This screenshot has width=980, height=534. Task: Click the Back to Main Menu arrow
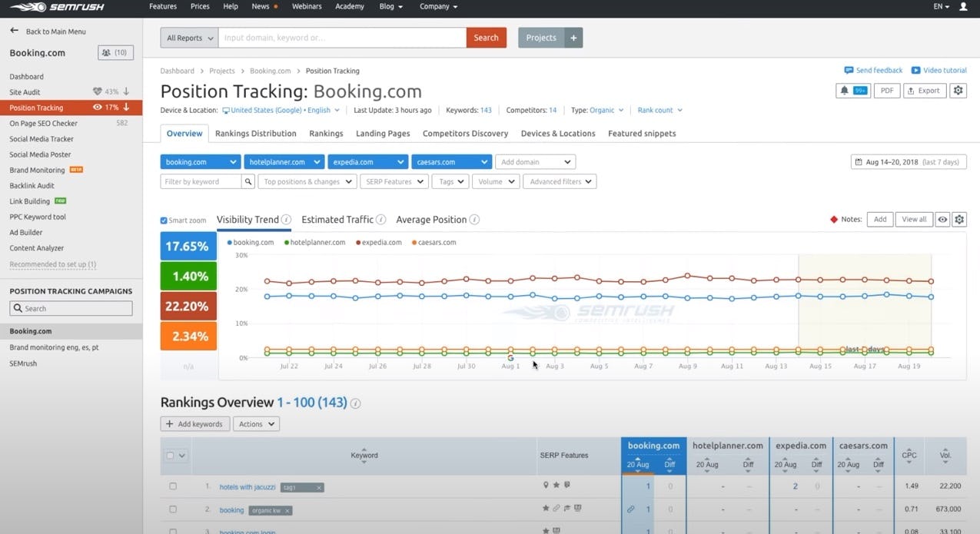14,32
